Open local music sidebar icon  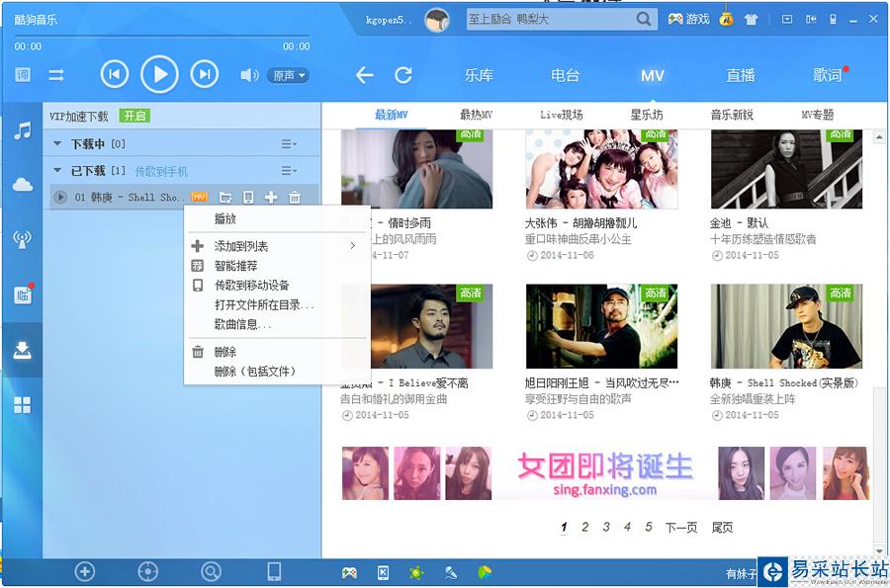22,131
